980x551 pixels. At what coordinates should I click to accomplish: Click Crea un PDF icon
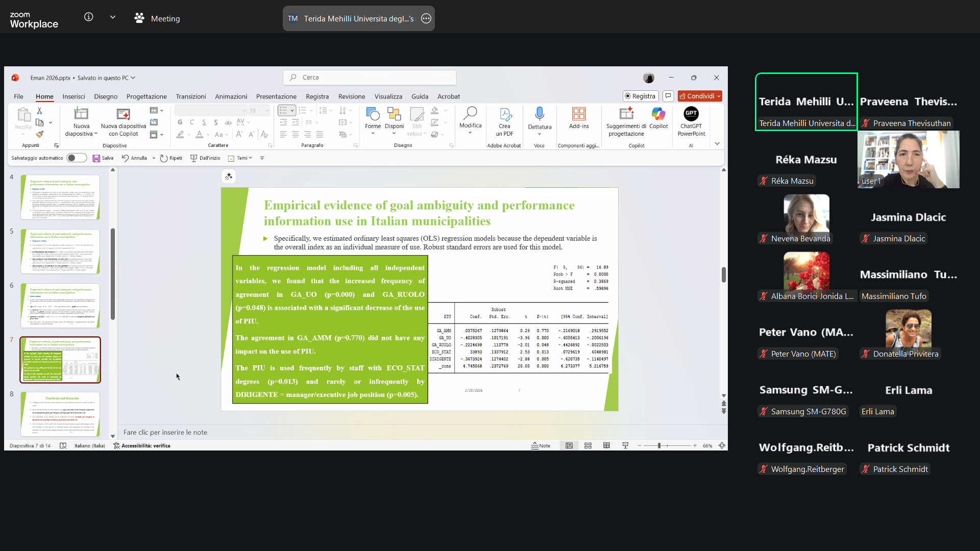tap(504, 114)
